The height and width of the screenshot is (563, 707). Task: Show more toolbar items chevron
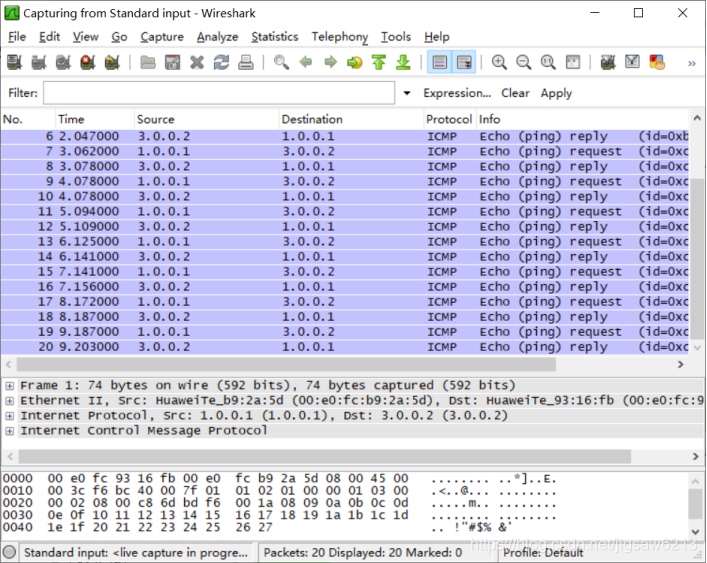pos(692,64)
